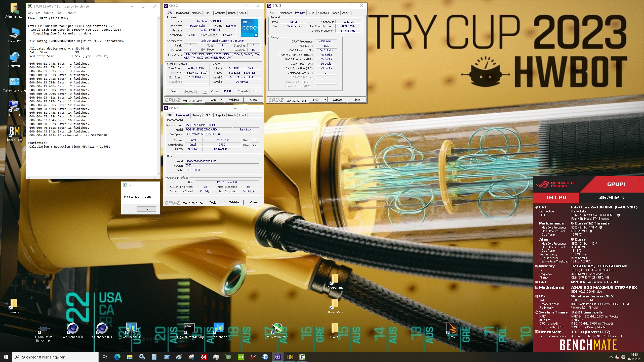Launch the Cinebench R24 shortcut

[102, 330]
